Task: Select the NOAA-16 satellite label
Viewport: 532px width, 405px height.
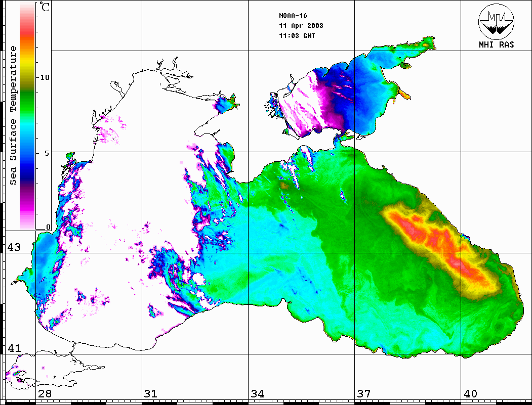Action: pos(293,16)
